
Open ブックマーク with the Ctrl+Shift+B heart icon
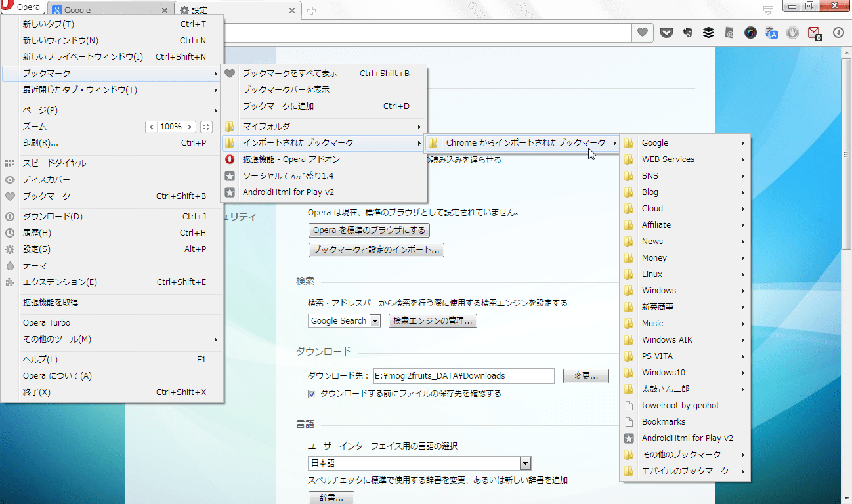(x=112, y=196)
